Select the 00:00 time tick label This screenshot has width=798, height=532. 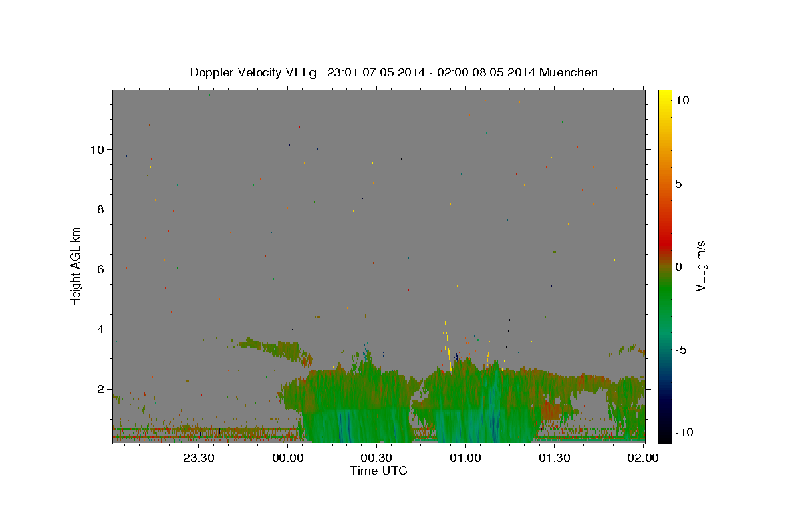coord(288,458)
